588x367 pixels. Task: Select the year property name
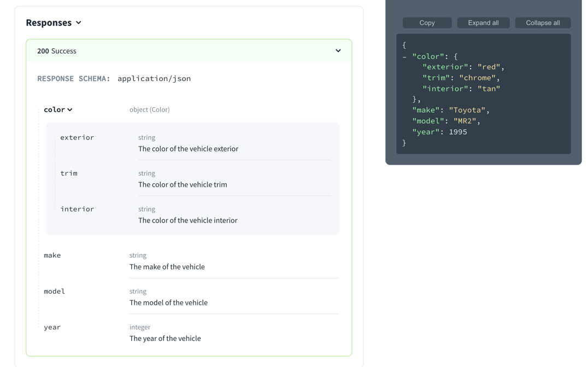(52, 327)
